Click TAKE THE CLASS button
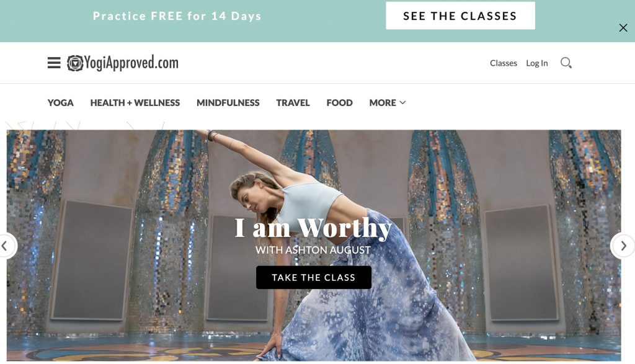This screenshot has width=635, height=364. (313, 277)
